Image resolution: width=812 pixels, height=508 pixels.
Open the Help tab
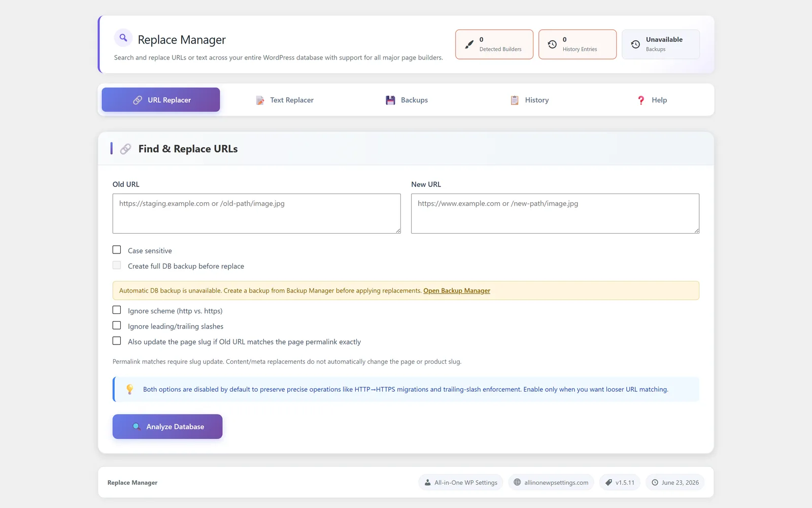[x=652, y=100]
